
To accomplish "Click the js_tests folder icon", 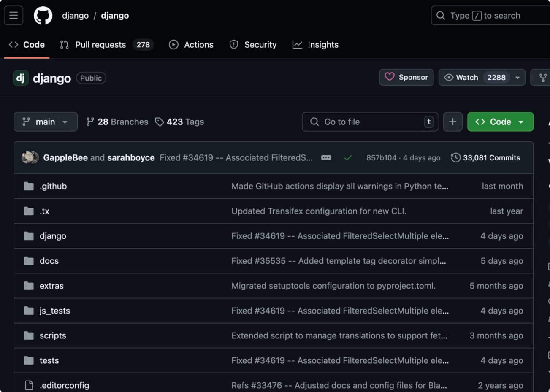I will (x=29, y=311).
